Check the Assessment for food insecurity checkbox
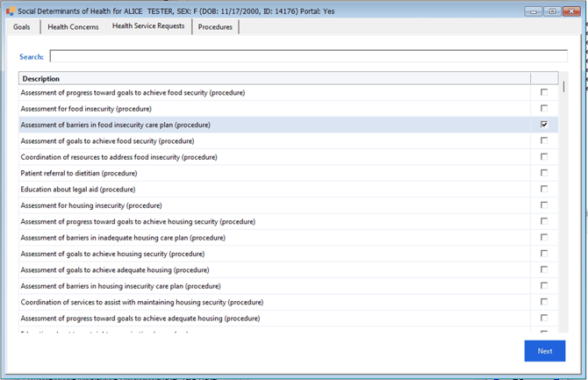Screen dimensions: 588x380 (x=544, y=109)
